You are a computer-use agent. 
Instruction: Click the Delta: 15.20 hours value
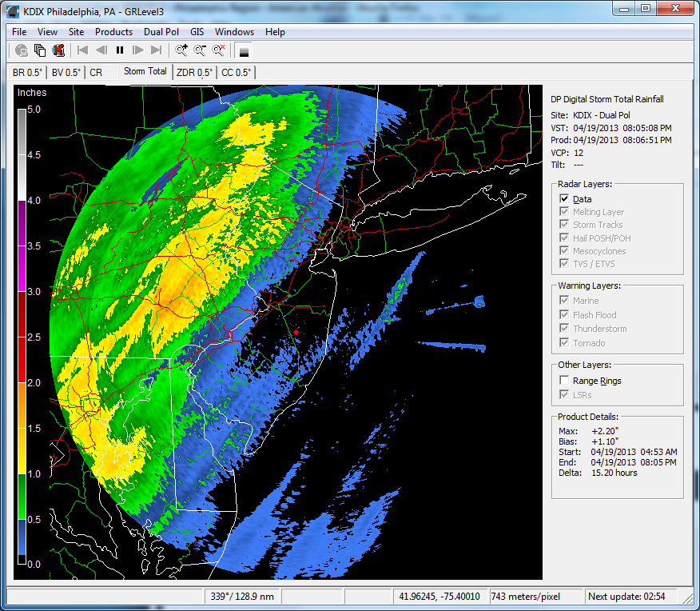[x=614, y=473]
